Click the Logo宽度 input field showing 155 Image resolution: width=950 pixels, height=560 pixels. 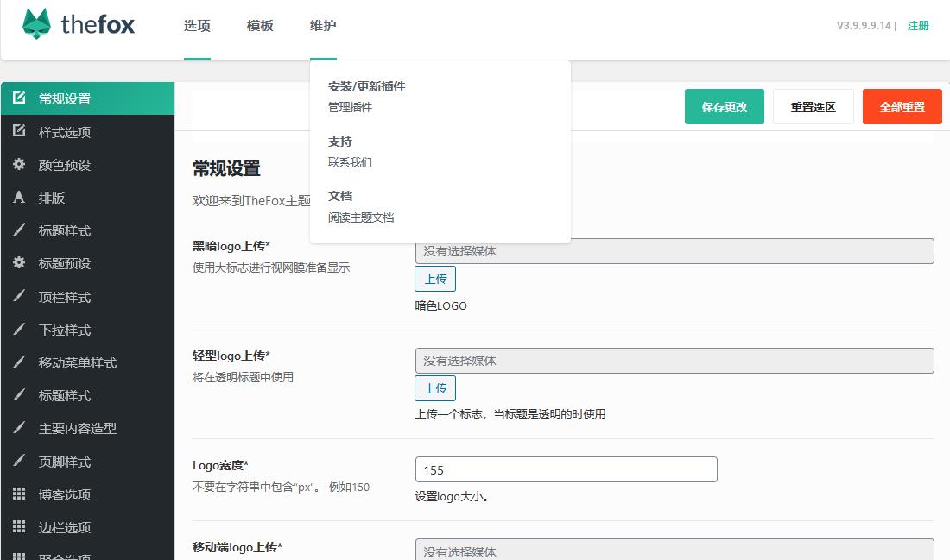(x=566, y=469)
